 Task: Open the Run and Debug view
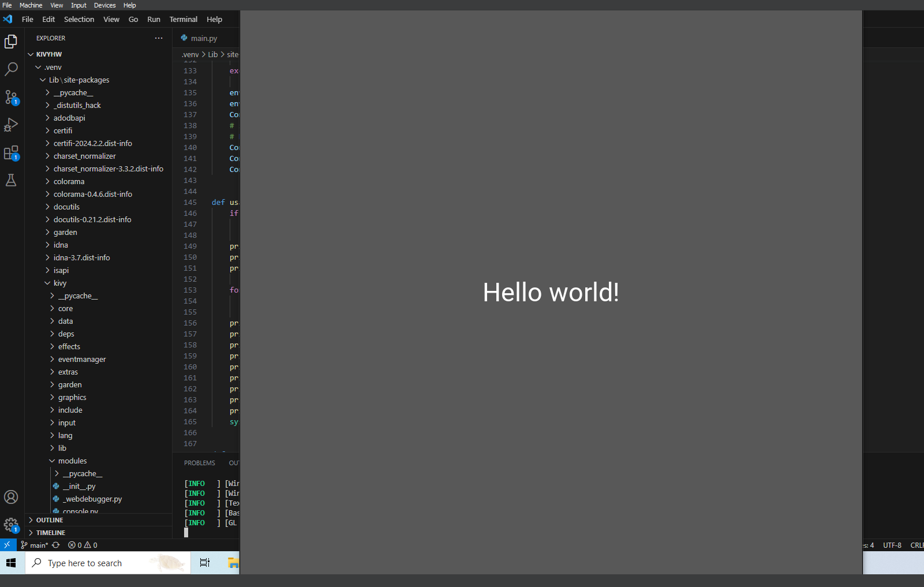11,125
